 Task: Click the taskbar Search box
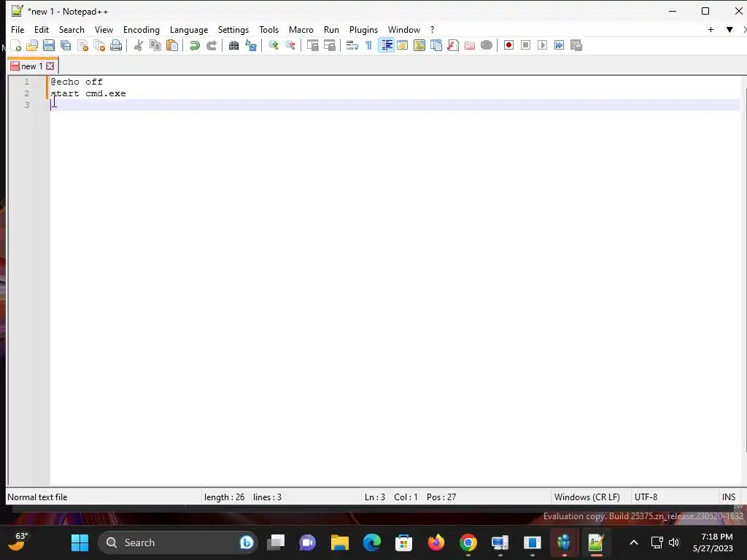(x=178, y=542)
